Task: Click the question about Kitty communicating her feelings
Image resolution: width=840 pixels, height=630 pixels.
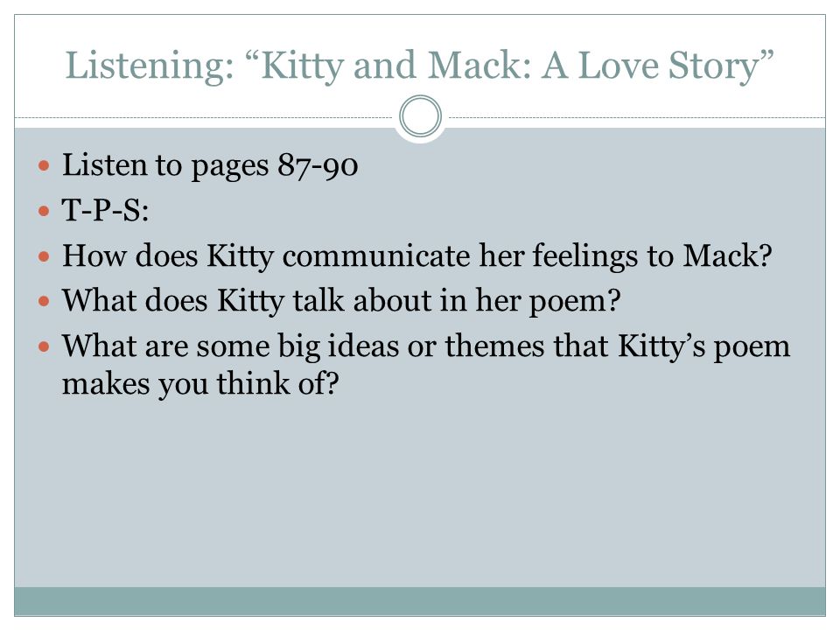Action: click(416, 256)
